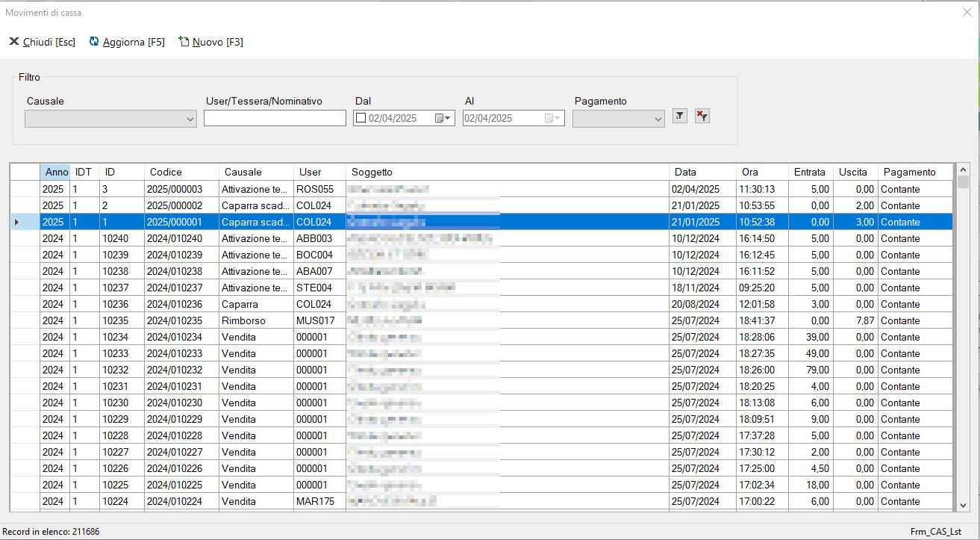This screenshot has width=980, height=540.
Task: Sort by the Entrata column header
Action: (x=810, y=172)
